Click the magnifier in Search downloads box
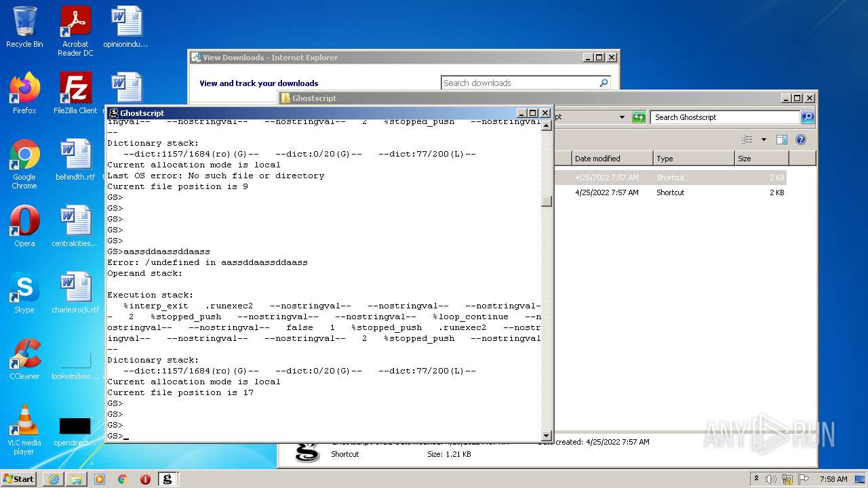 coord(604,83)
